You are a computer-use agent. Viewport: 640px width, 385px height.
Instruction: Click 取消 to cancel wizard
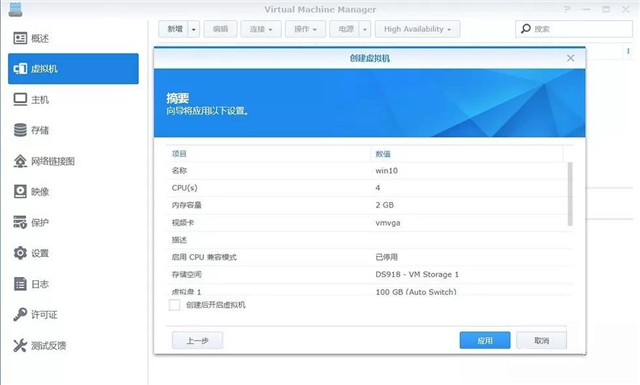[x=542, y=340]
